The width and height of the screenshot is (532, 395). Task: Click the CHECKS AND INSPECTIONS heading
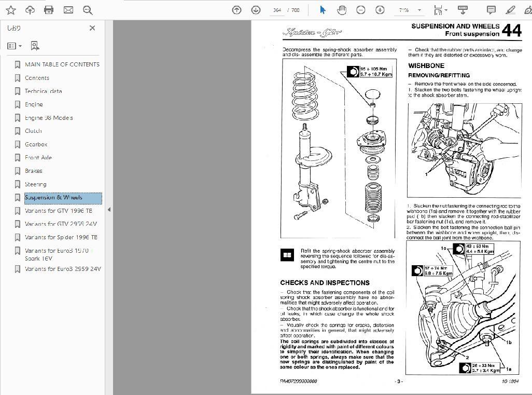point(325,283)
